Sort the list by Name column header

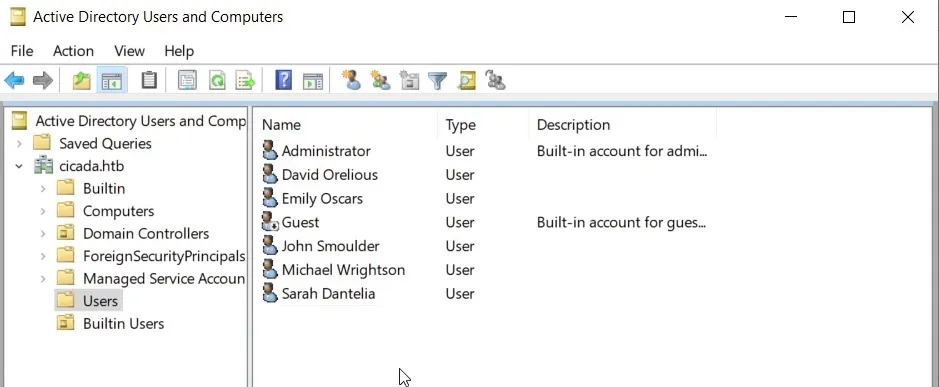coord(281,125)
